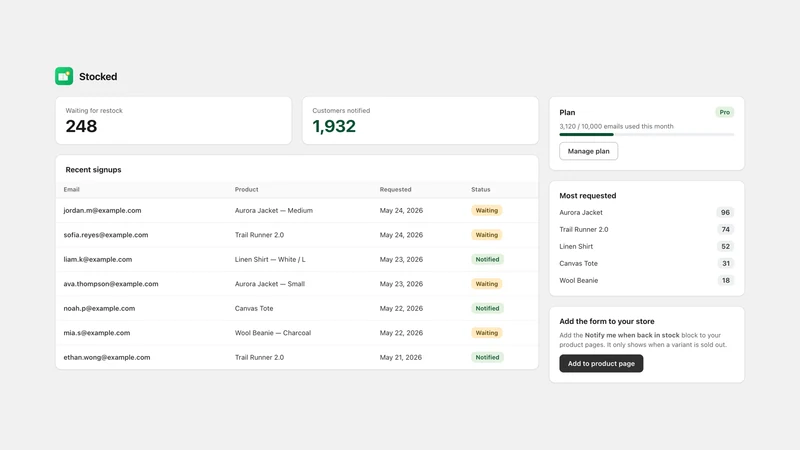Image resolution: width=800 pixels, height=450 pixels.
Task: Click Canvas Tote in Most requested list
Action: tap(578, 263)
